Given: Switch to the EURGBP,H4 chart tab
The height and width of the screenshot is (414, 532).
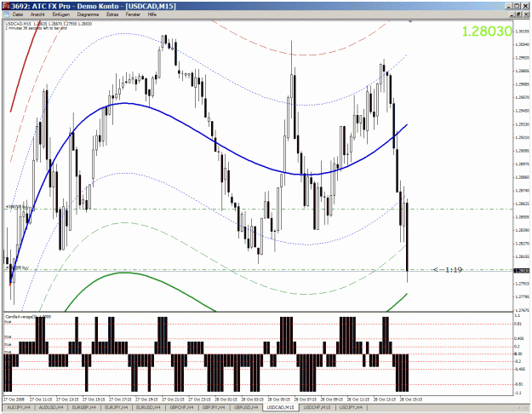Looking at the screenshot, I should (83, 407).
